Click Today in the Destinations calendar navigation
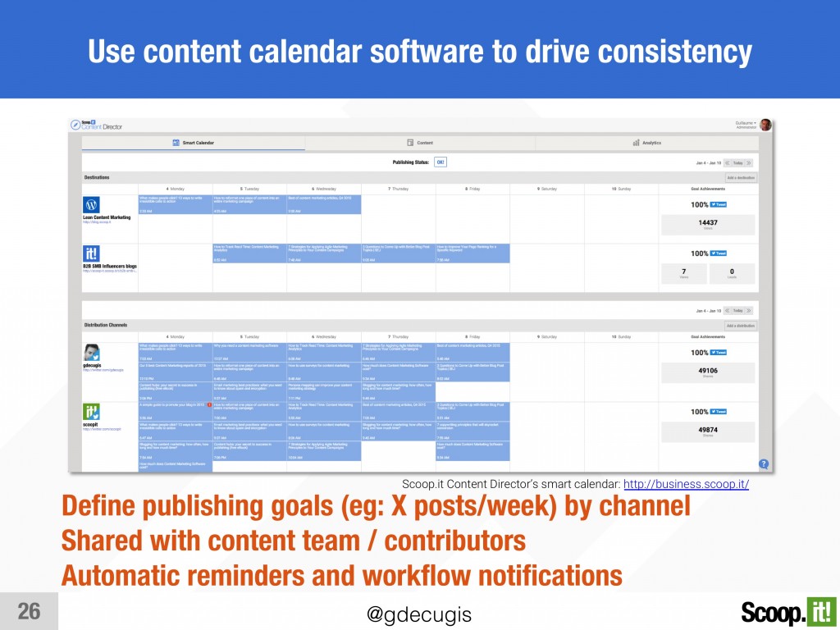Screen dimensions: 840x630 click(738, 163)
